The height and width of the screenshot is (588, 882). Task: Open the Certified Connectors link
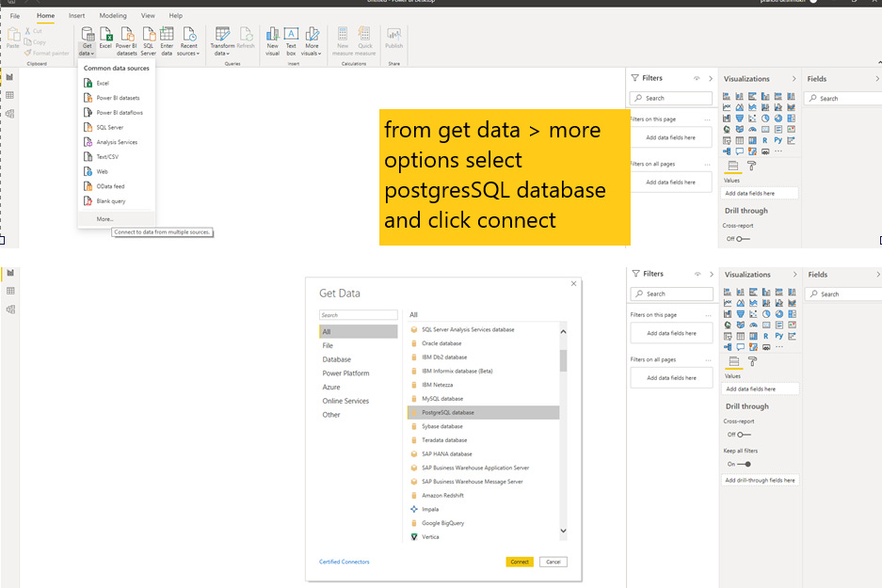345,562
